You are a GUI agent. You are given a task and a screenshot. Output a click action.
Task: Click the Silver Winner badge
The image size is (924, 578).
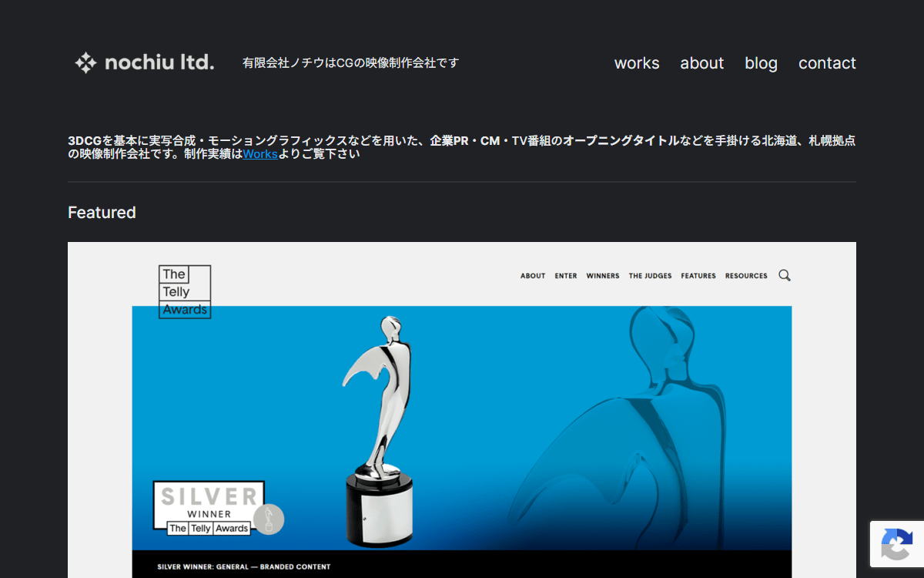[219, 509]
